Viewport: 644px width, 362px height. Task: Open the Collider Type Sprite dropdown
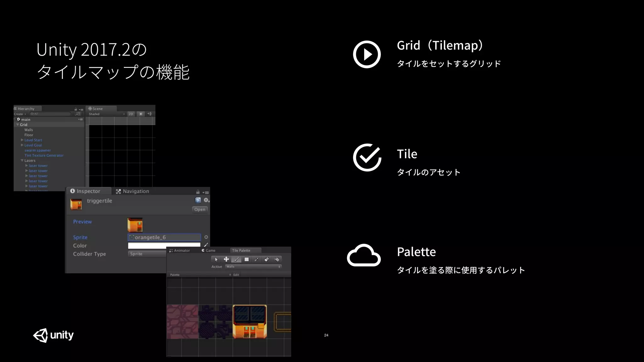147,254
